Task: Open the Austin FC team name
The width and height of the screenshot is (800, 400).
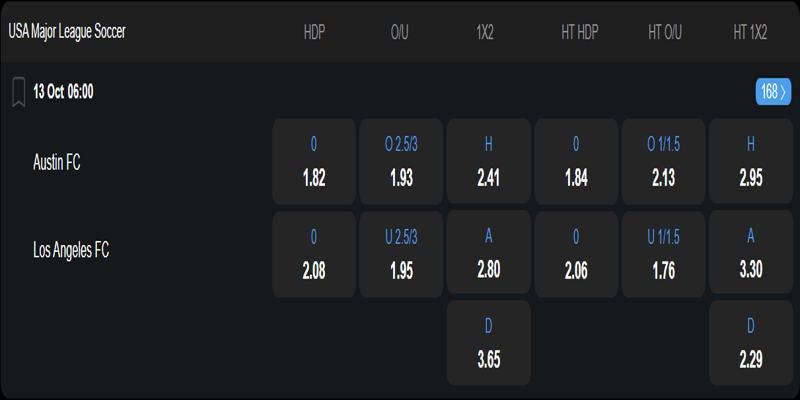Action: [57, 163]
